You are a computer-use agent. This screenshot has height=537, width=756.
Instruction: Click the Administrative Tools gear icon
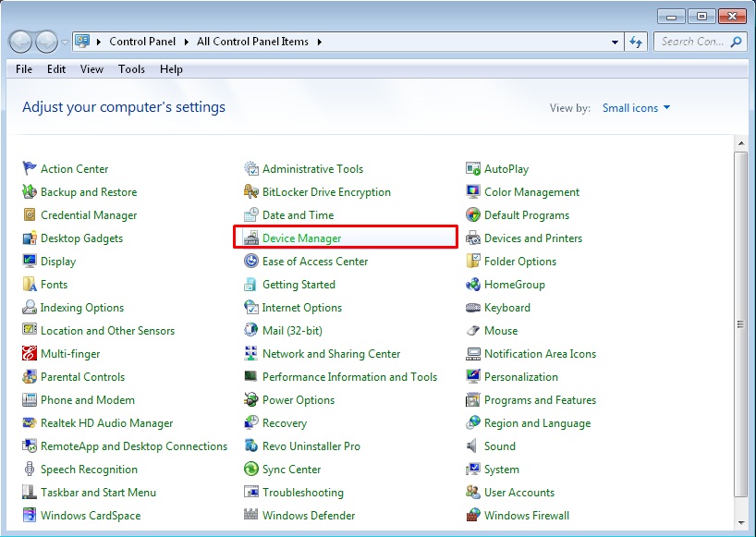pyautogui.click(x=251, y=168)
